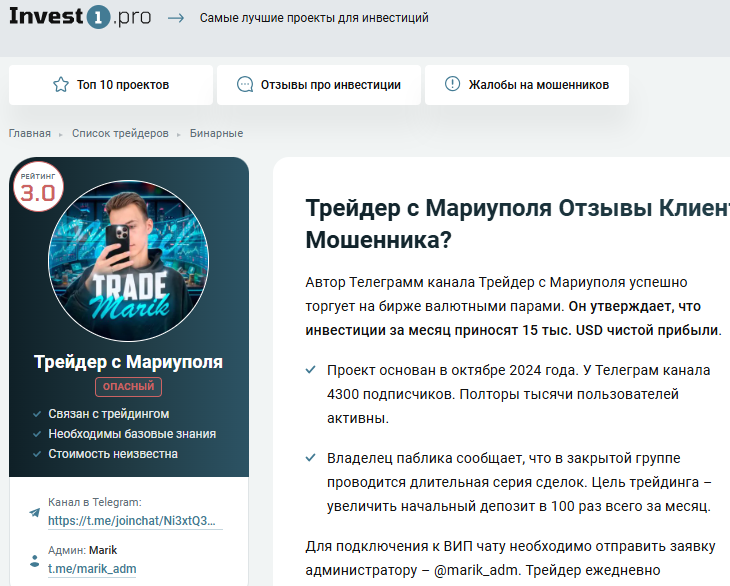Open the Жалобы на мошенников tab
730x586 pixels.
(527, 85)
